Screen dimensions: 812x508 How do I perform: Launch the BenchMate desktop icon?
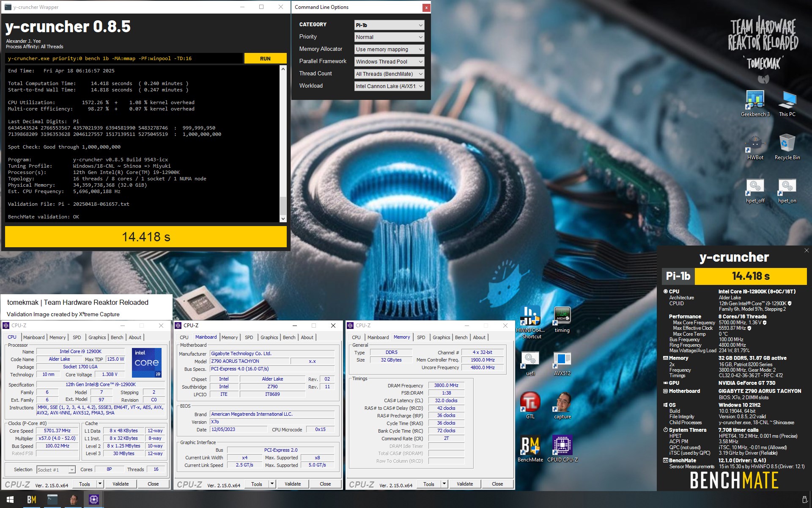click(530, 449)
